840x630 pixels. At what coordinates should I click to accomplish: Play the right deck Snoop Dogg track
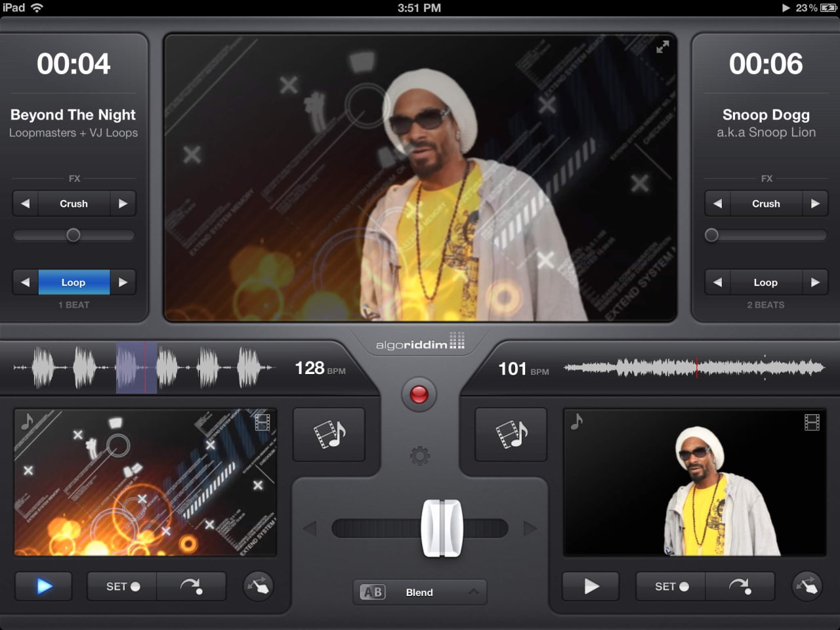pos(591,586)
